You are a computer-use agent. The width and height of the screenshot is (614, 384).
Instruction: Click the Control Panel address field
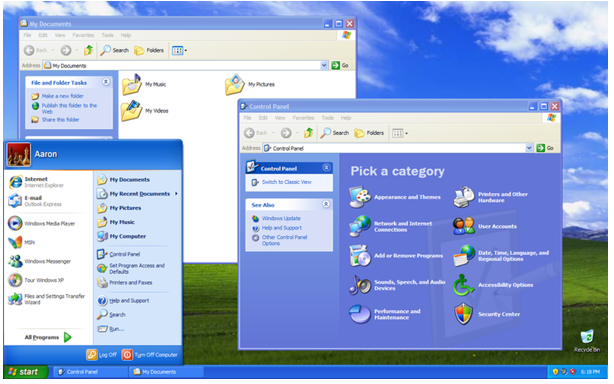click(x=397, y=148)
